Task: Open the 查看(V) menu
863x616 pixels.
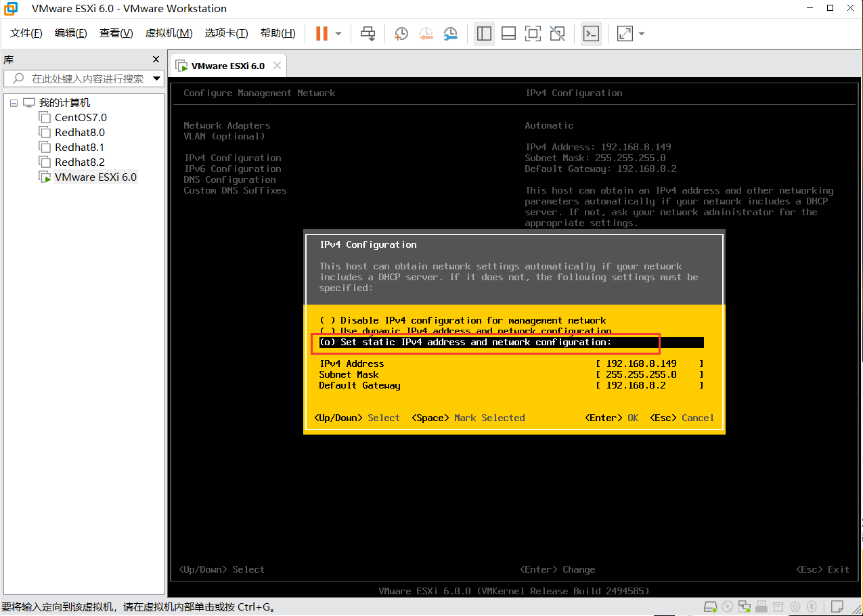Action: tap(116, 33)
